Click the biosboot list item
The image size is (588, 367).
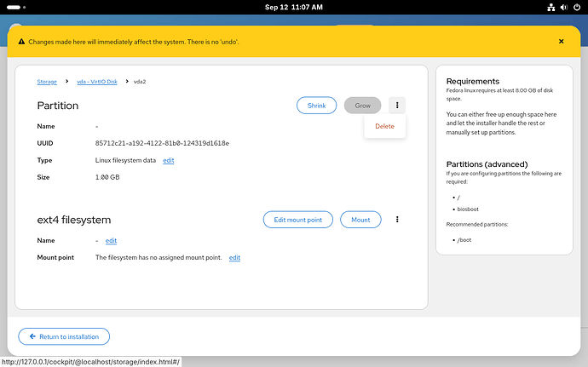pos(468,209)
